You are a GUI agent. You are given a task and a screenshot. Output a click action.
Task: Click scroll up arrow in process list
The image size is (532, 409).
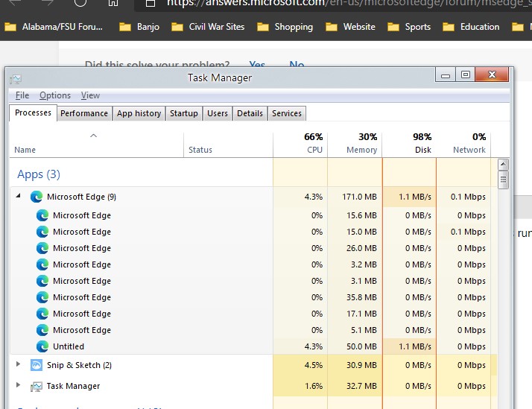point(503,165)
